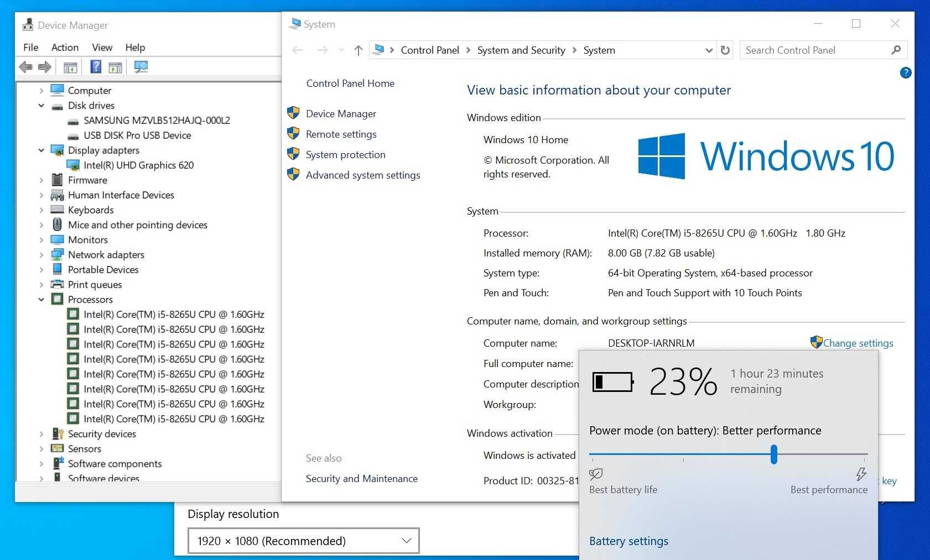Open Advanced system settings link
Viewport: 930px width, 560px height.
[x=363, y=175]
